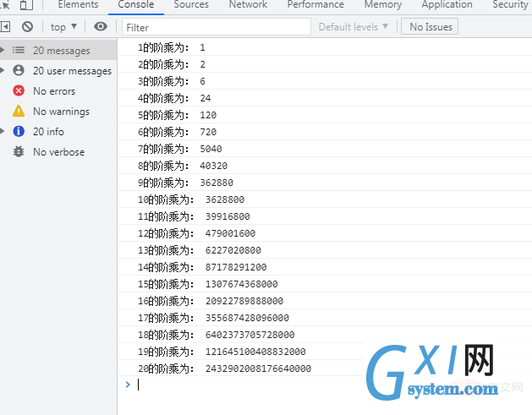Select the 20 info row
The height and width of the screenshot is (415, 532).
click(x=58, y=131)
